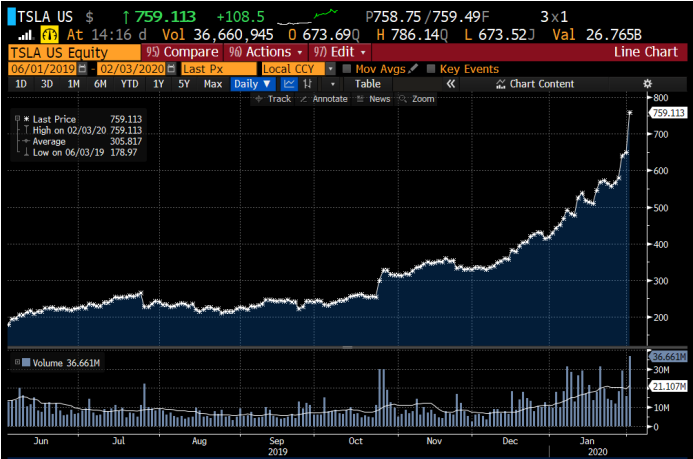Open the start date calendar picker

click(x=82, y=69)
